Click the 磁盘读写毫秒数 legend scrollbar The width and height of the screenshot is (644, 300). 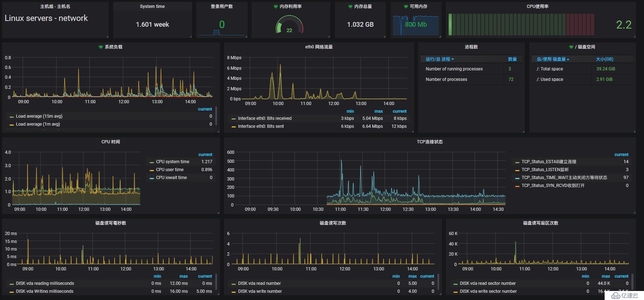click(216, 282)
